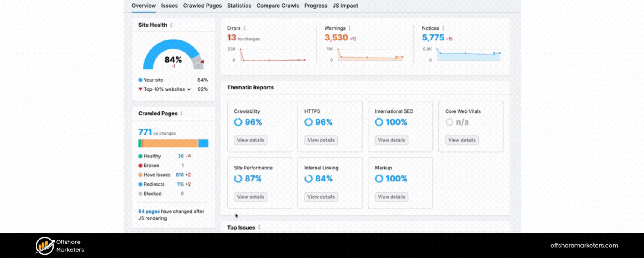Click the Offshore Marketers logo
This screenshot has height=258, width=644.
coord(44,245)
